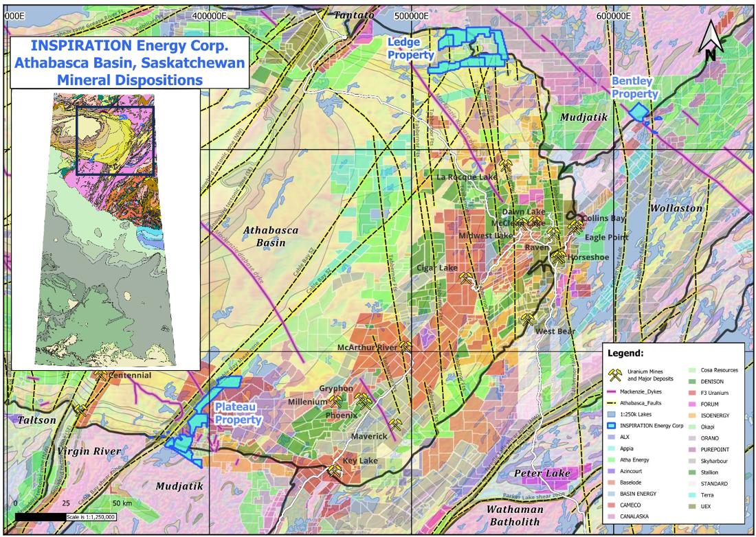Select the West Bear mine symbol
756x537 pixels.
528,319
